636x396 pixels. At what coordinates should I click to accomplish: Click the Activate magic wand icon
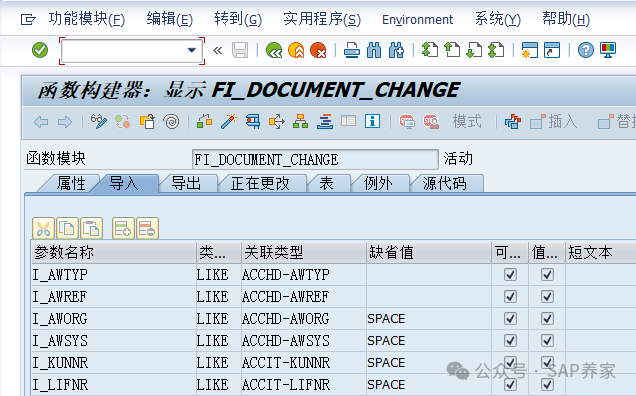click(x=229, y=121)
